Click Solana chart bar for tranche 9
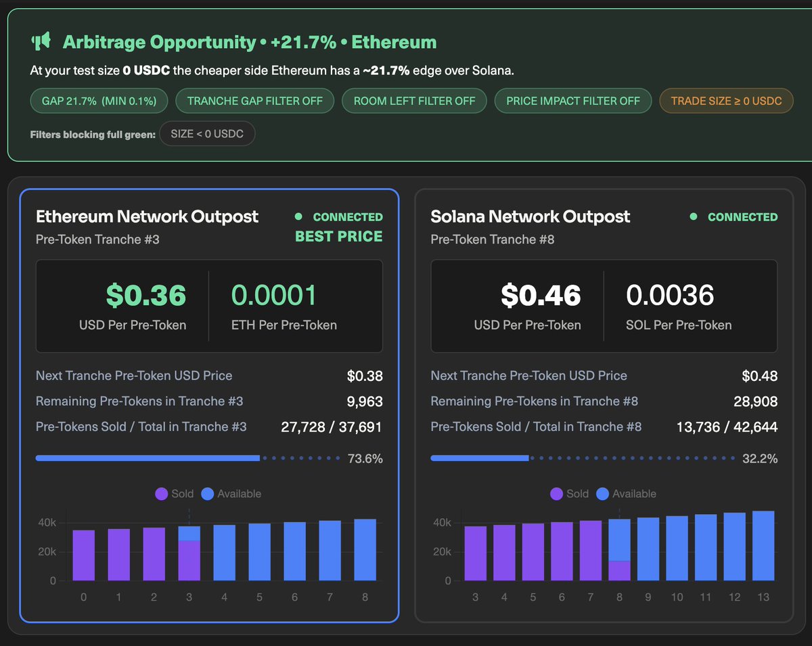 point(648,549)
